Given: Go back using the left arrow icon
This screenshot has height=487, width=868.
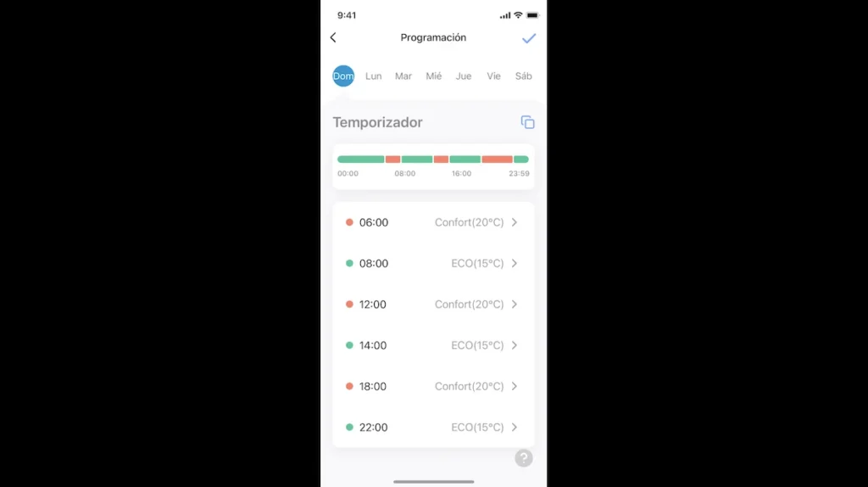Looking at the screenshot, I should tap(333, 37).
